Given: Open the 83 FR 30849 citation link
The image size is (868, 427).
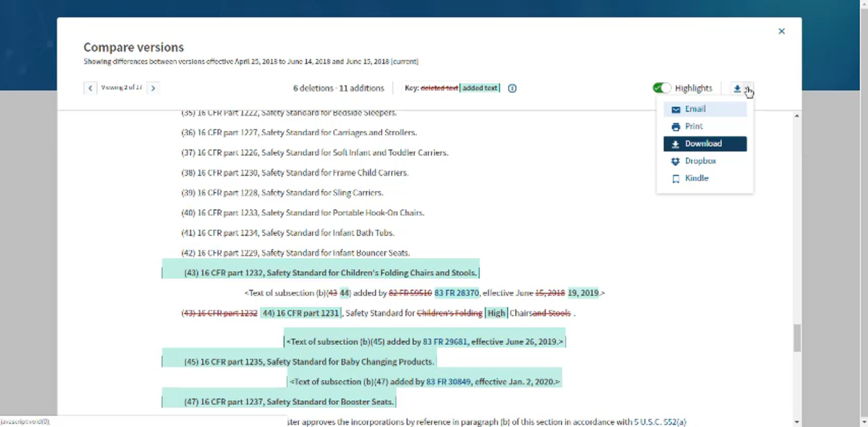Looking at the screenshot, I should 448,382.
